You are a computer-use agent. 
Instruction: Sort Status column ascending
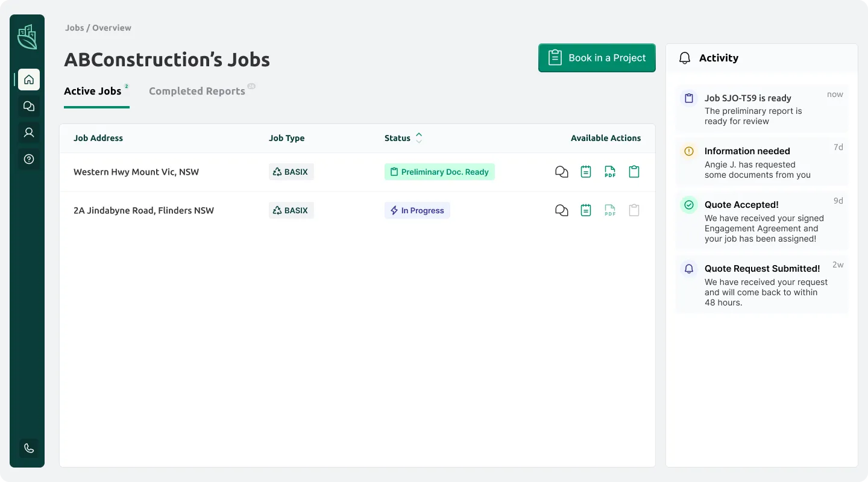(419, 134)
